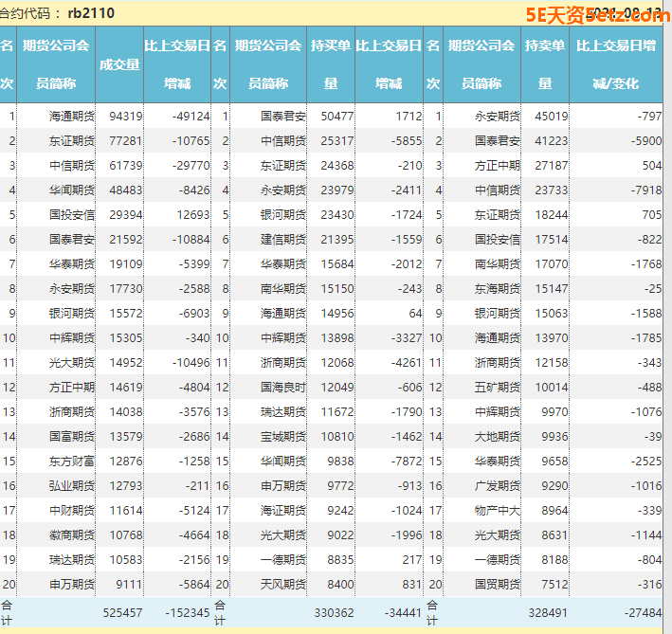Click 宝城期货 member name
This screenshot has width=672, height=634.
283,437
